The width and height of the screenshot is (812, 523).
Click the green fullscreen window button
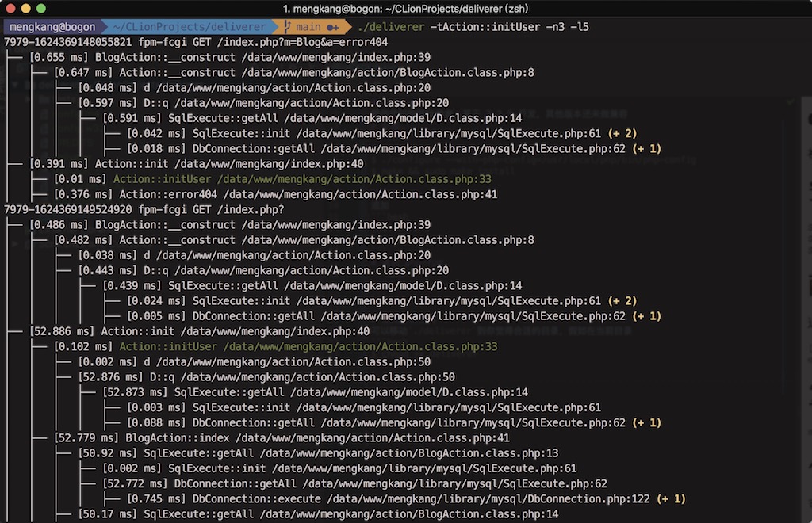[x=40, y=8]
